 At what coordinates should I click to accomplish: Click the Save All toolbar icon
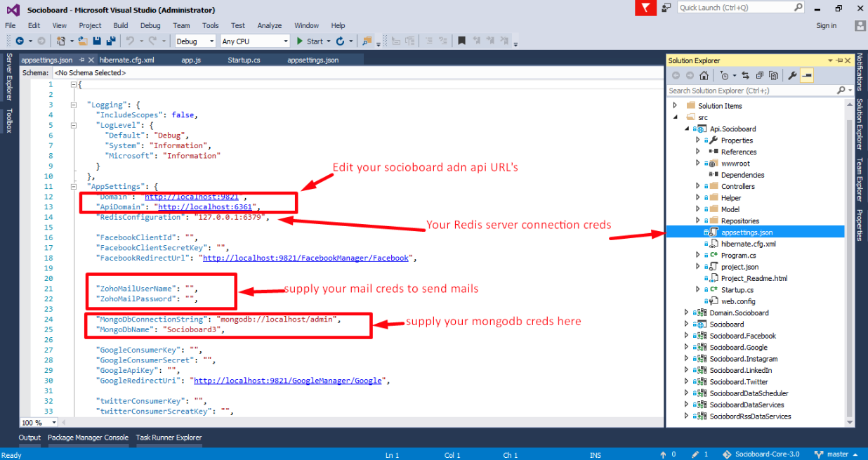[x=112, y=41]
